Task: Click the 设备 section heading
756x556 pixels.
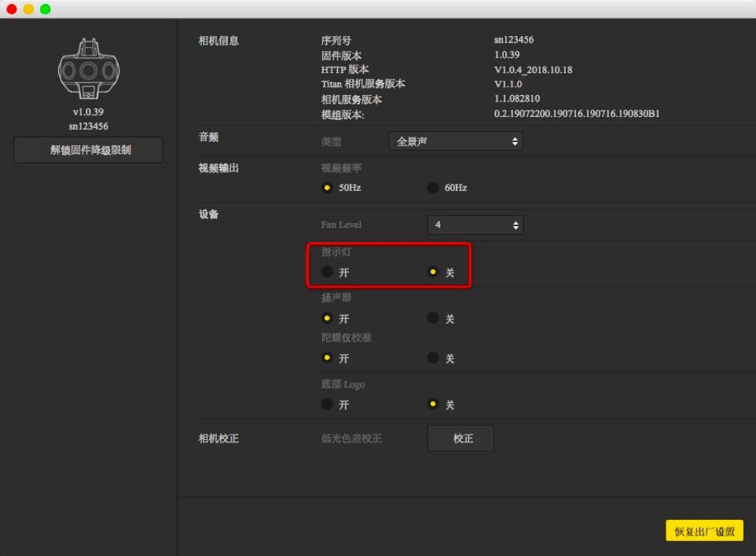Action: coord(208,214)
